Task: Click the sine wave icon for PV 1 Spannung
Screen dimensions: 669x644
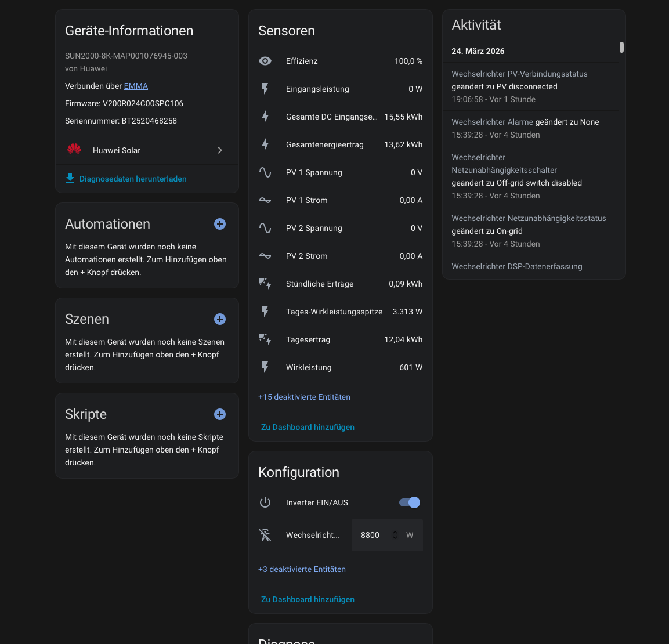Action: pyautogui.click(x=265, y=172)
